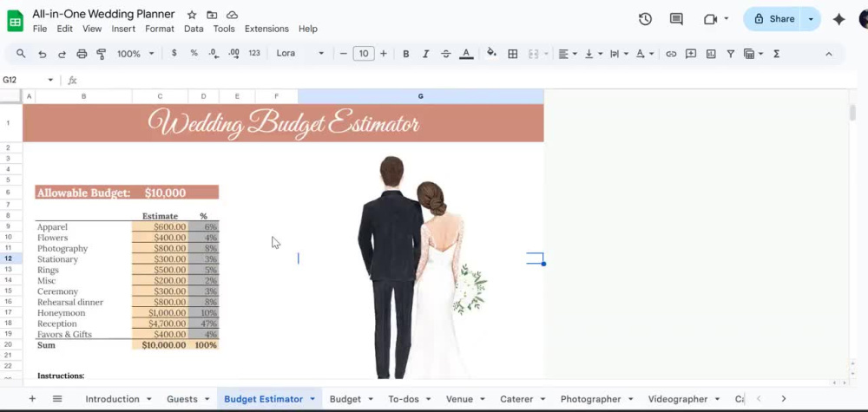Image resolution: width=868 pixels, height=412 pixels.
Task: Open horizontal align dropdown
Action: pyautogui.click(x=568, y=54)
